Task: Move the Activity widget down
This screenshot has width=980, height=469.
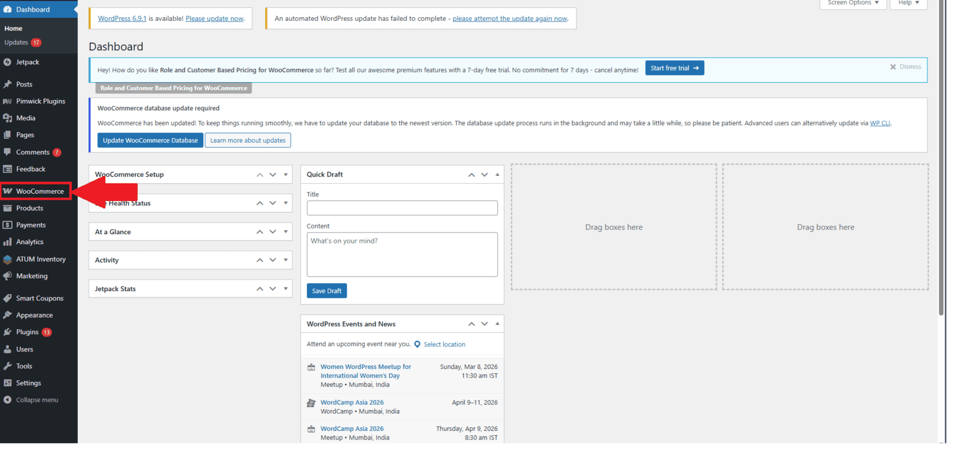Action: coord(273,261)
